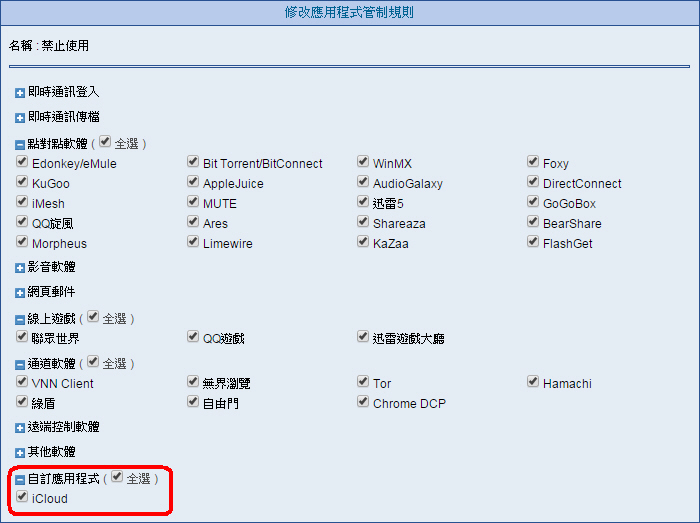Uncheck the Foxy checkbox
The image size is (700, 523).
pyautogui.click(x=533, y=161)
